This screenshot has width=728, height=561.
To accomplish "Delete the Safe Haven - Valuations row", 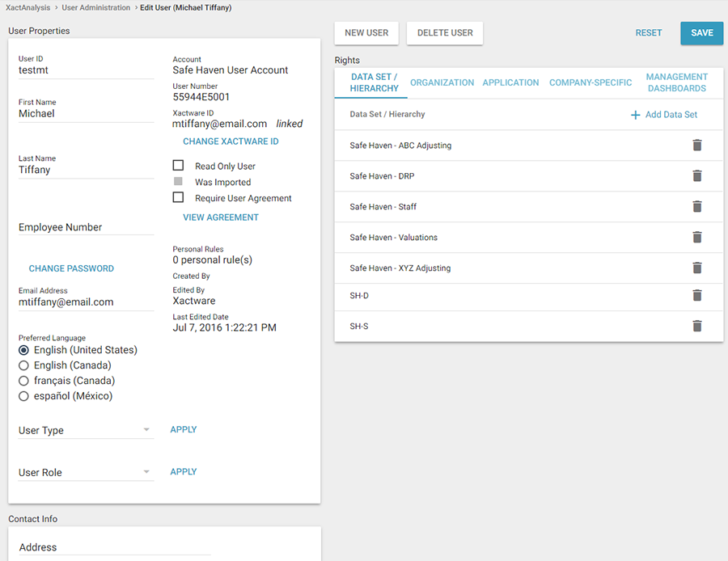I will pyautogui.click(x=696, y=238).
